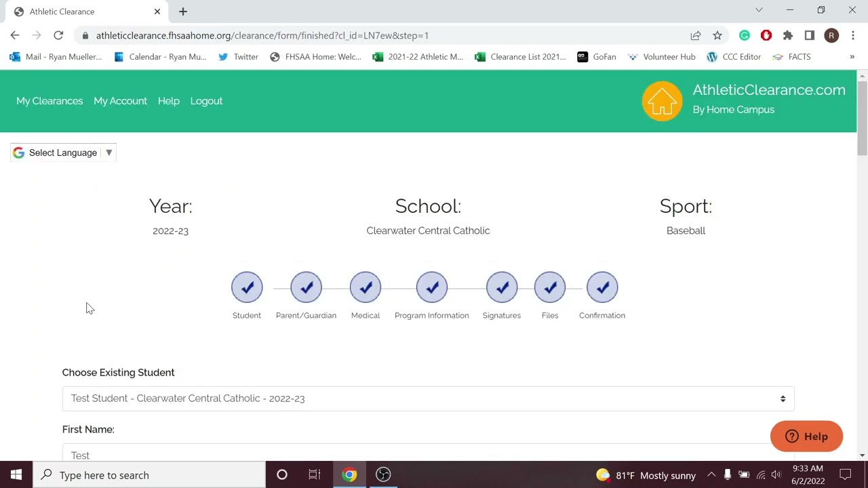Viewport: 868px width, 488px height.
Task: Open the Twitter bookmark
Action: click(x=238, y=57)
